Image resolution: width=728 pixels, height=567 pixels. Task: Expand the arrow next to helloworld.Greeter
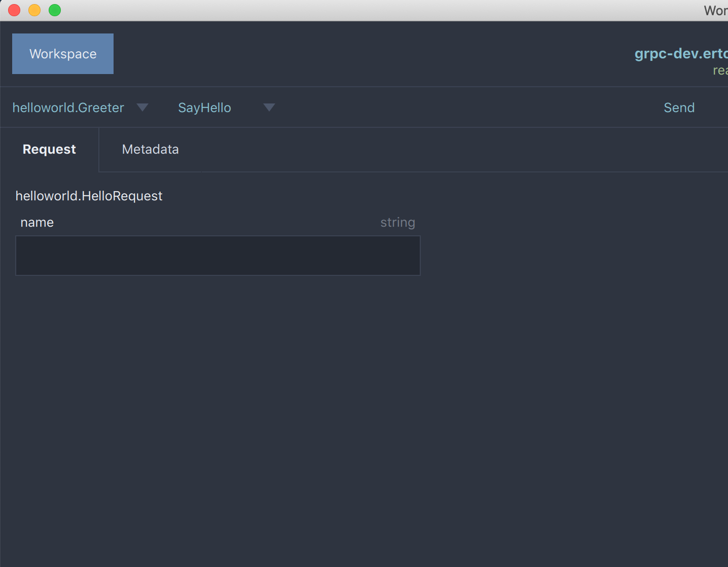click(142, 108)
